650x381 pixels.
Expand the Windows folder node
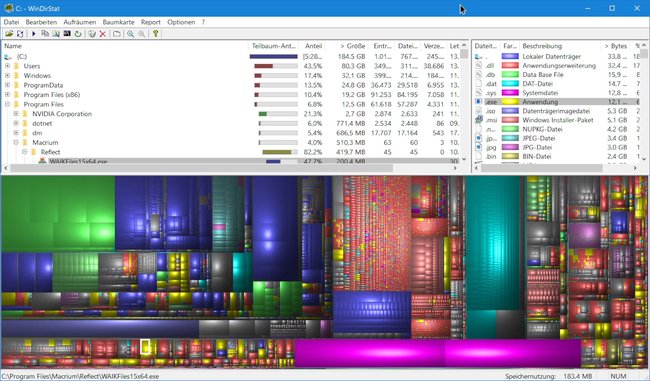(x=7, y=75)
